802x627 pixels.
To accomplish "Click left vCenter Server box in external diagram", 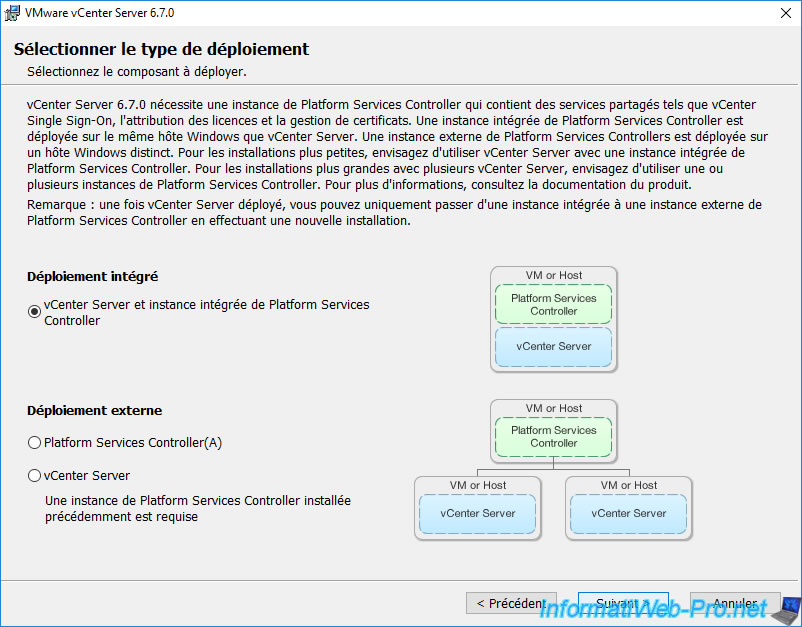I will coord(477,514).
